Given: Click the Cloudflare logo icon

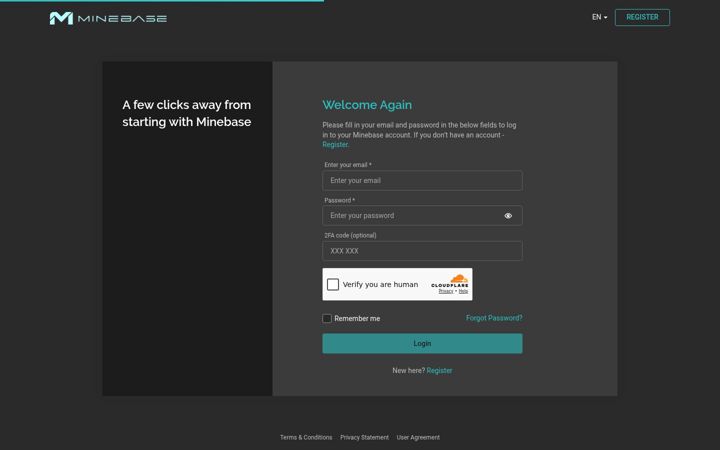Looking at the screenshot, I should (x=450, y=280).
